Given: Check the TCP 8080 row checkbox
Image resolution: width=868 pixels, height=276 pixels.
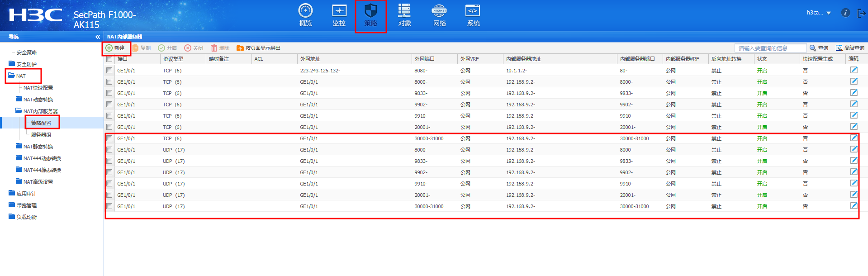Looking at the screenshot, I should 109,71.
